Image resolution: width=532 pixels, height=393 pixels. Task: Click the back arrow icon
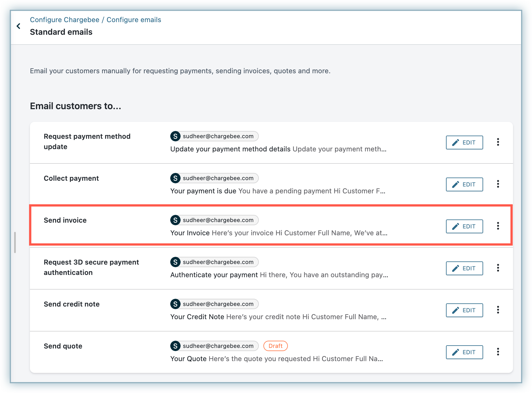point(19,26)
